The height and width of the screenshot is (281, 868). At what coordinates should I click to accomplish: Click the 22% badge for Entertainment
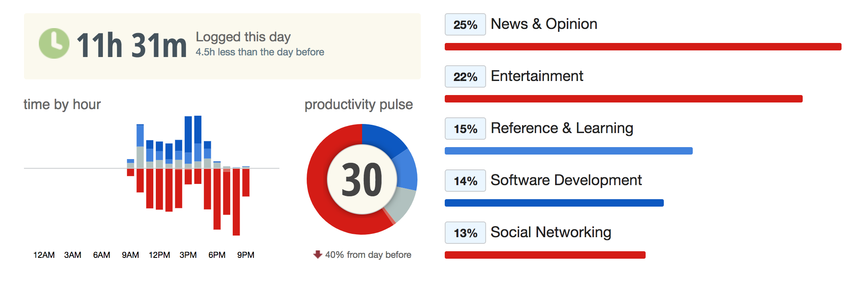coord(465,76)
